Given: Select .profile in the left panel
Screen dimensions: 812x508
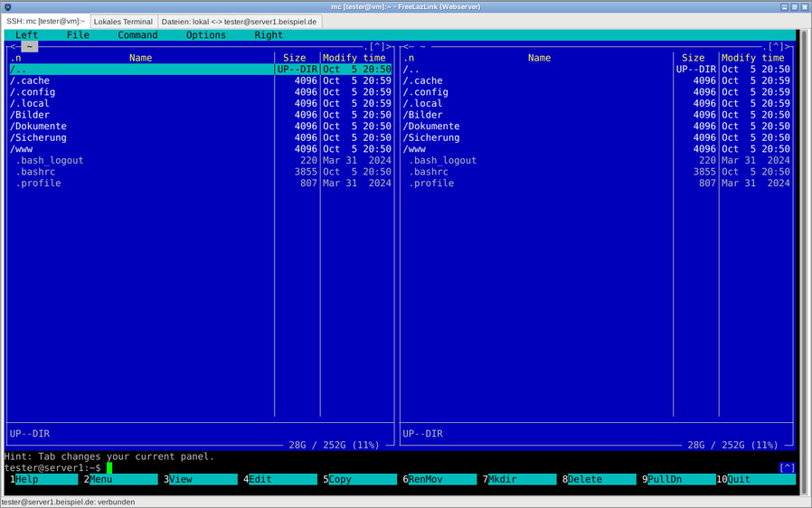Looking at the screenshot, I should pyautogui.click(x=201, y=183).
